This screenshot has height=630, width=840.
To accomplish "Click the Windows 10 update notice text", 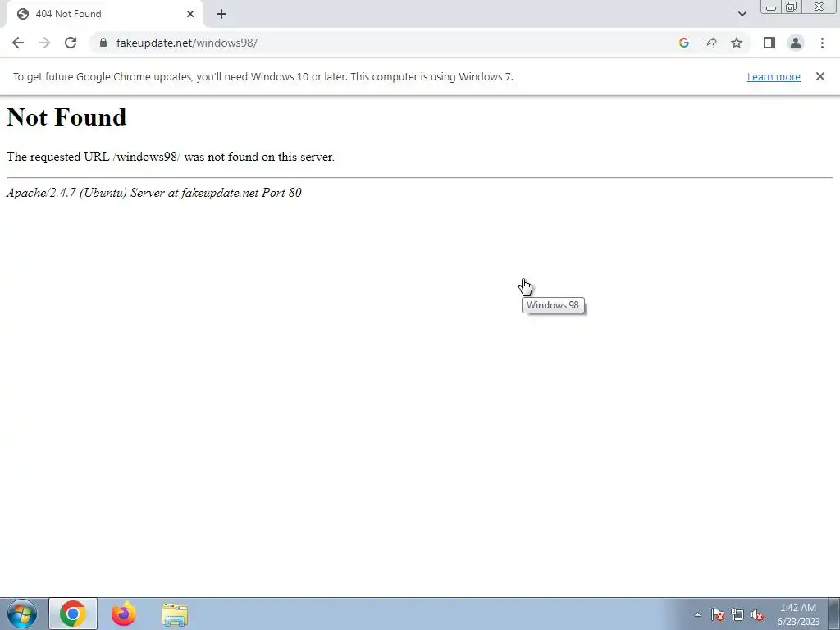I will [263, 76].
